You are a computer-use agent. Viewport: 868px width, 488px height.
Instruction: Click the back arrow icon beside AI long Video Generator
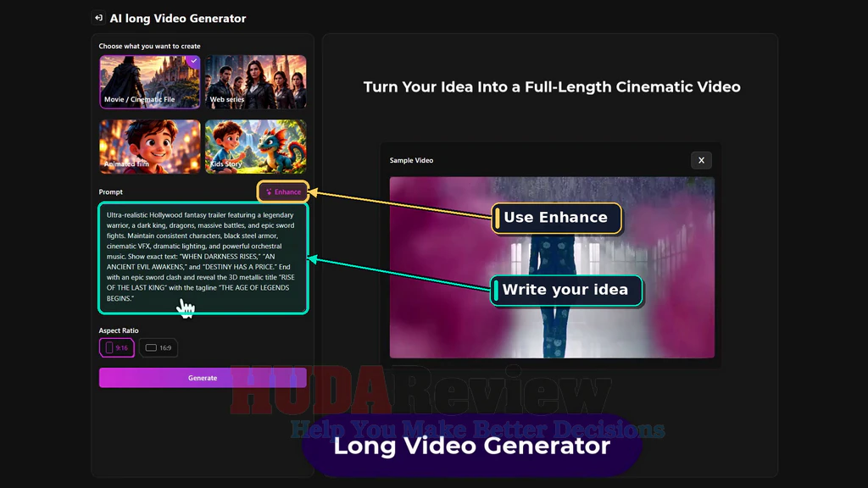coord(98,18)
